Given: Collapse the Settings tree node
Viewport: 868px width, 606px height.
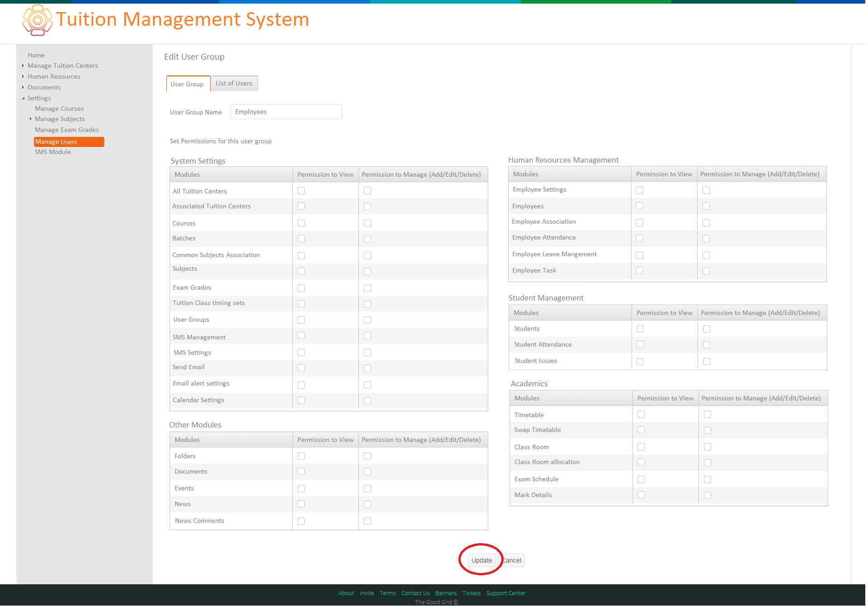Looking at the screenshot, I should click(23, 99).
